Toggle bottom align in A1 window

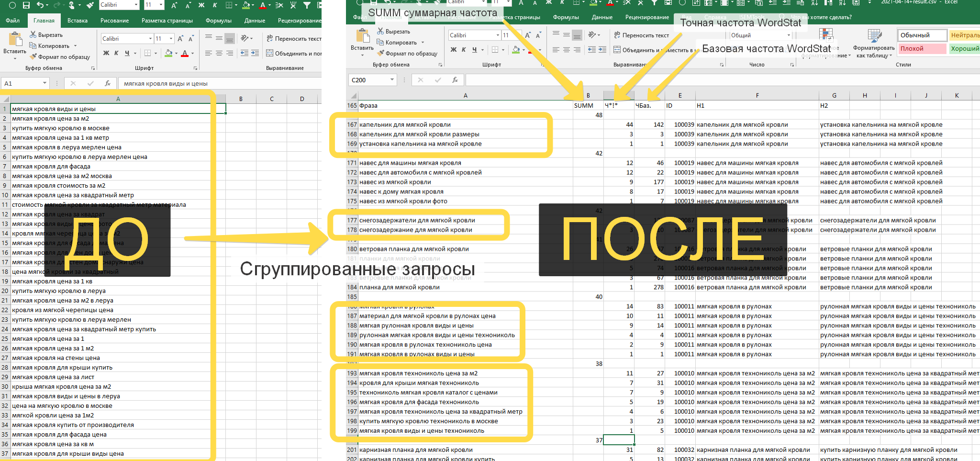[230, 38]
